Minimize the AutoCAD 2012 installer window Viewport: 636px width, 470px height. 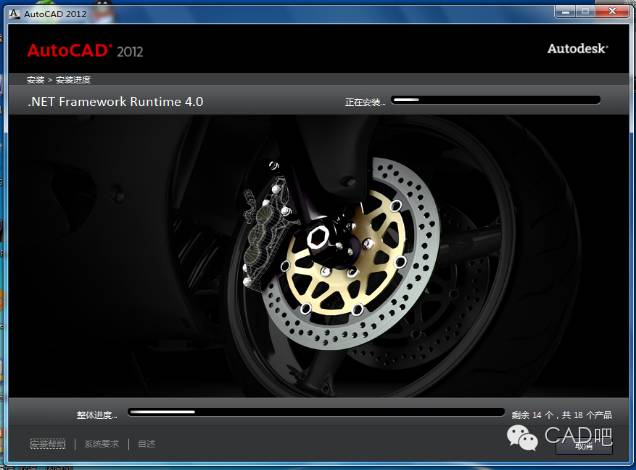[x=565, y=12]
